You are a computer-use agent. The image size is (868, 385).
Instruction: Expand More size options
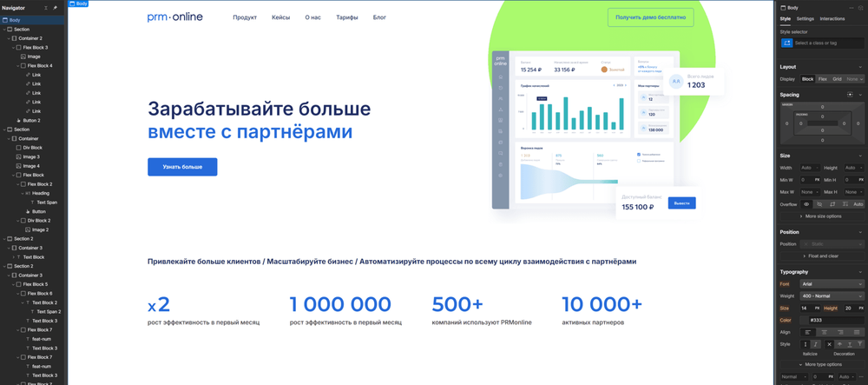823,216
